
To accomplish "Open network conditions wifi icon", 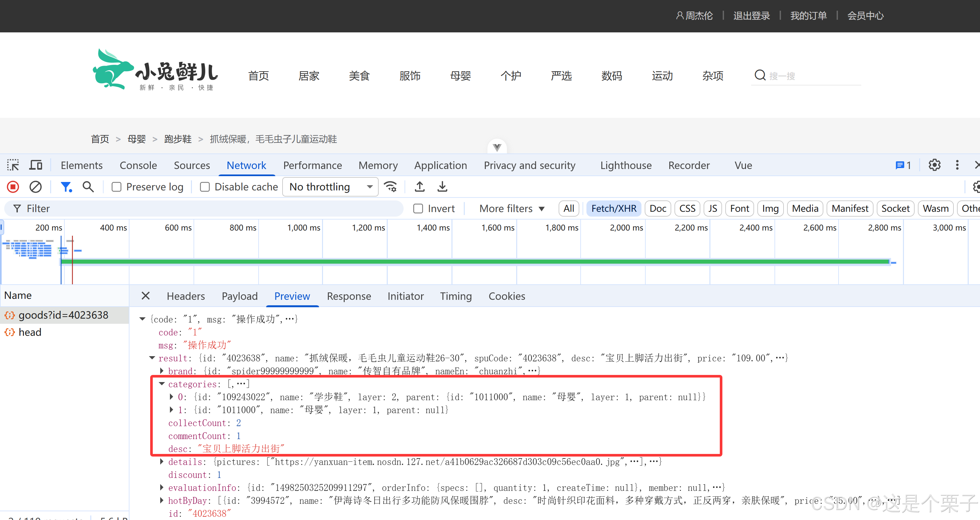I will click(x=390, y=187).
